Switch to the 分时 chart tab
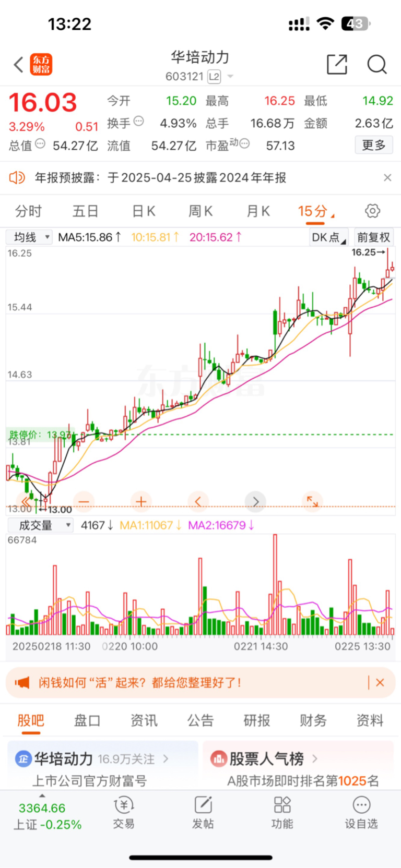This screenshot has height=868, width=401. (x=28, y=211)
